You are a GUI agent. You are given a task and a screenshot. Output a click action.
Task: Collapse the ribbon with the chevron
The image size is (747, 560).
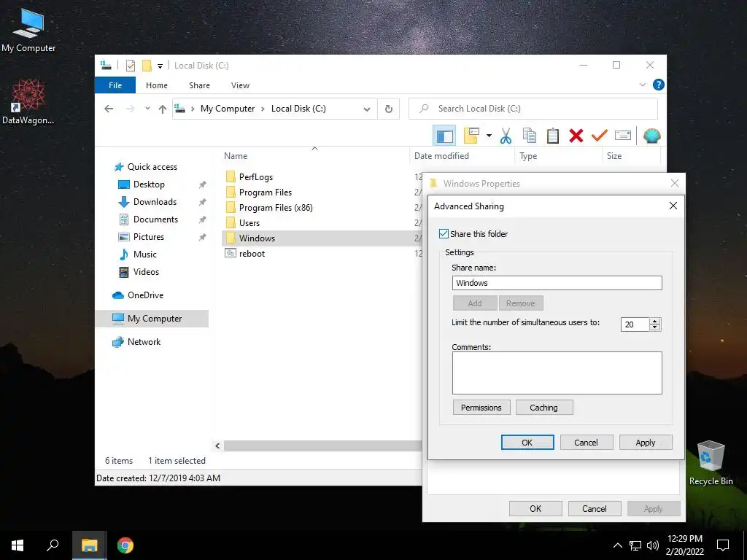point(642,85)
